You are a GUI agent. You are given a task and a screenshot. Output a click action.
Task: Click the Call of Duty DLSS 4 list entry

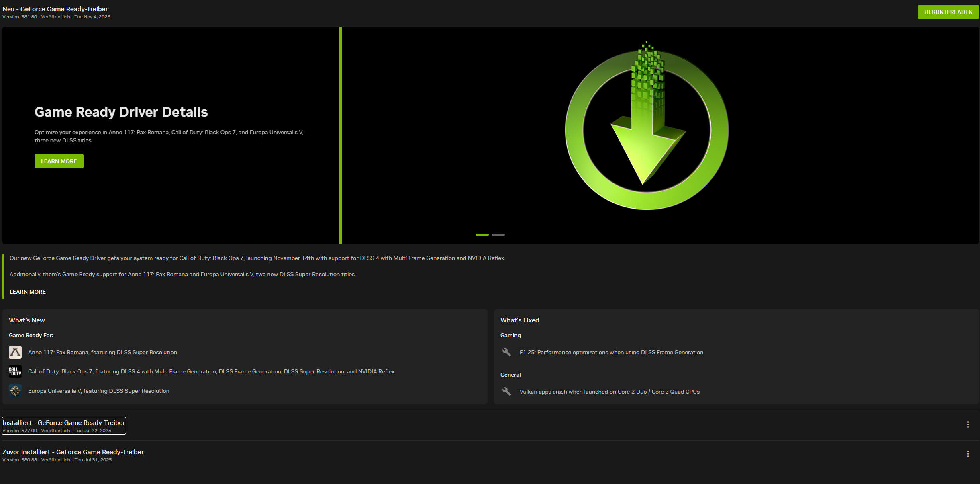point(211,371)
